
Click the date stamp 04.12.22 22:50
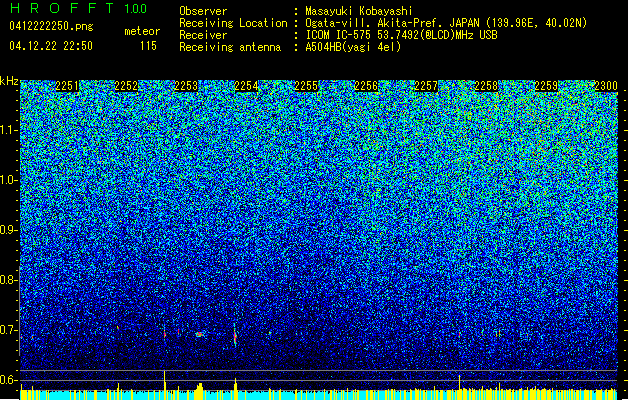[51, 46]
